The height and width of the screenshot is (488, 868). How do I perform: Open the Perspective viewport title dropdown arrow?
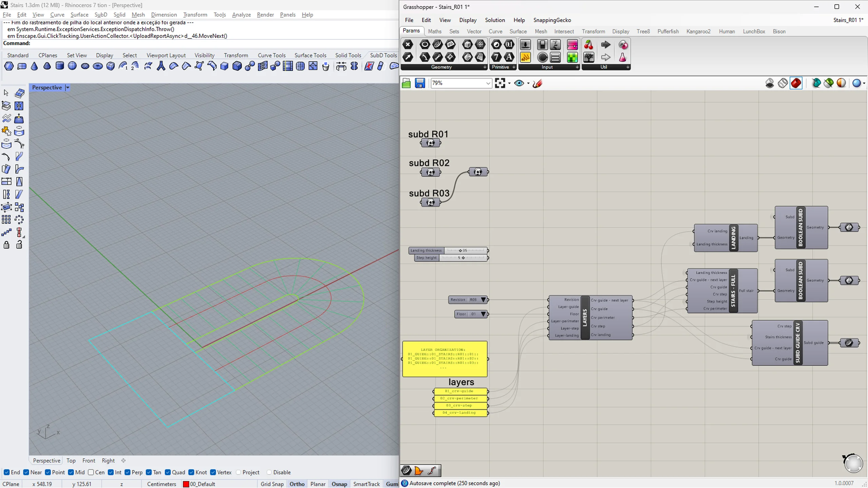coord(67,88)
